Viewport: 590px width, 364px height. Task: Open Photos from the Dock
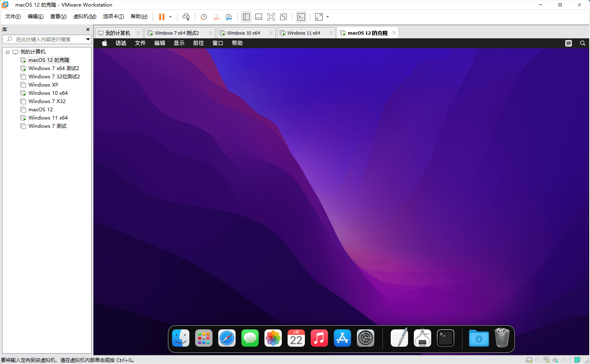click(x=273, y=338)
